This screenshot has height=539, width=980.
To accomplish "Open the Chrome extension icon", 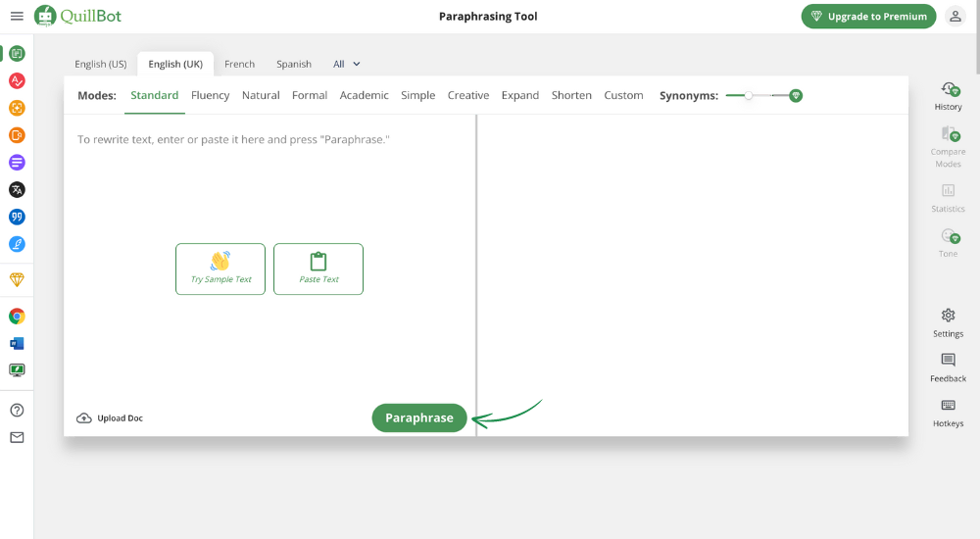I will (17, 316).
